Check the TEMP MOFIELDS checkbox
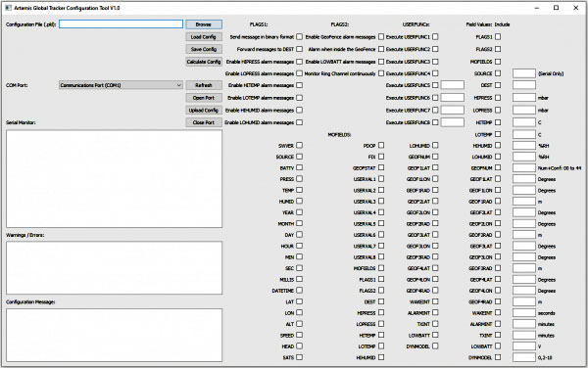Viewport: 588px width, 368px height. pyautogui.click(x=299, y=190)
